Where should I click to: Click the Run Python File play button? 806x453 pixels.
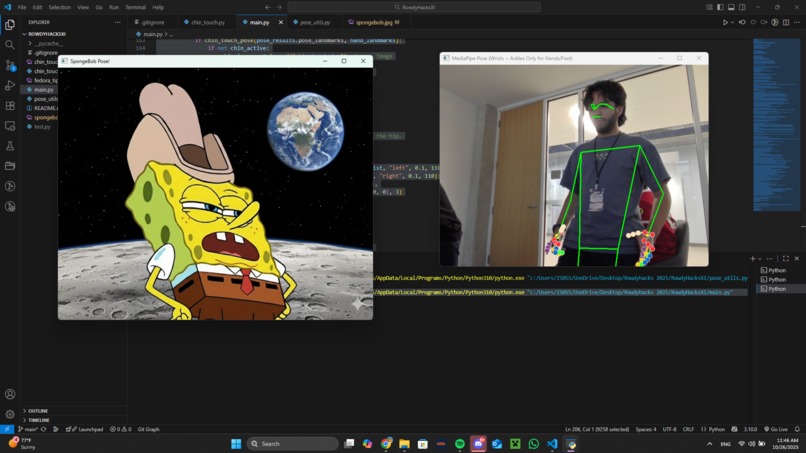[725, 22]
